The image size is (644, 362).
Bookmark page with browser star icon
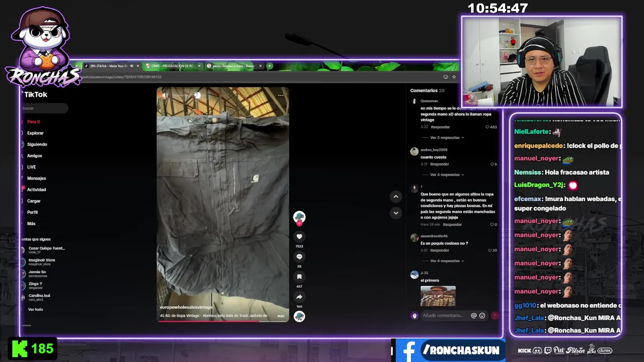click(x=454, y=77)
